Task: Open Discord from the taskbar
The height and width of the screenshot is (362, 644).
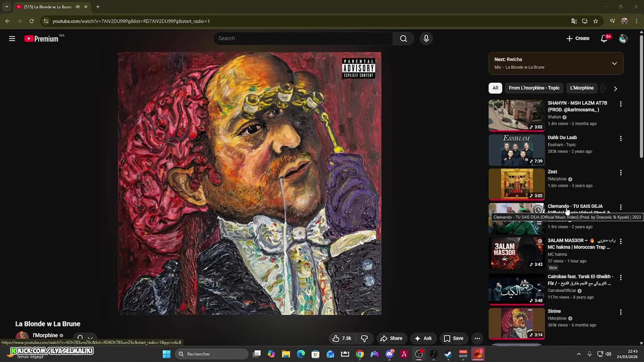Action: click(389, 354)
